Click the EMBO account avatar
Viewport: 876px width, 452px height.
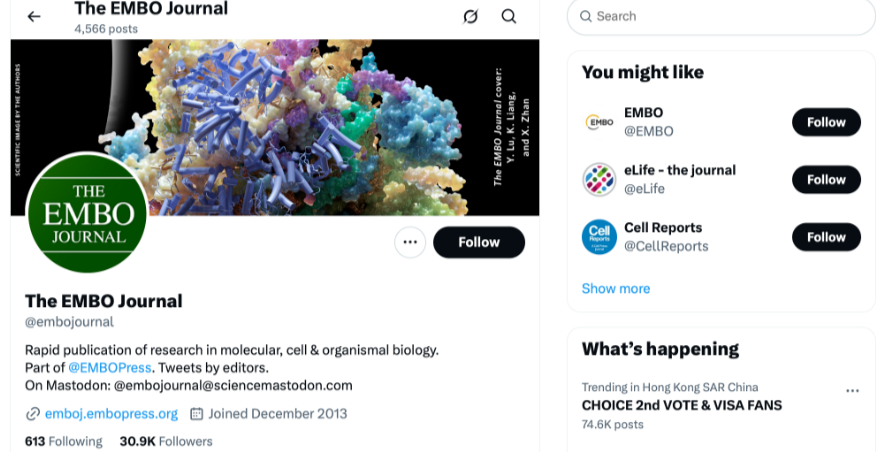point(599,122)
